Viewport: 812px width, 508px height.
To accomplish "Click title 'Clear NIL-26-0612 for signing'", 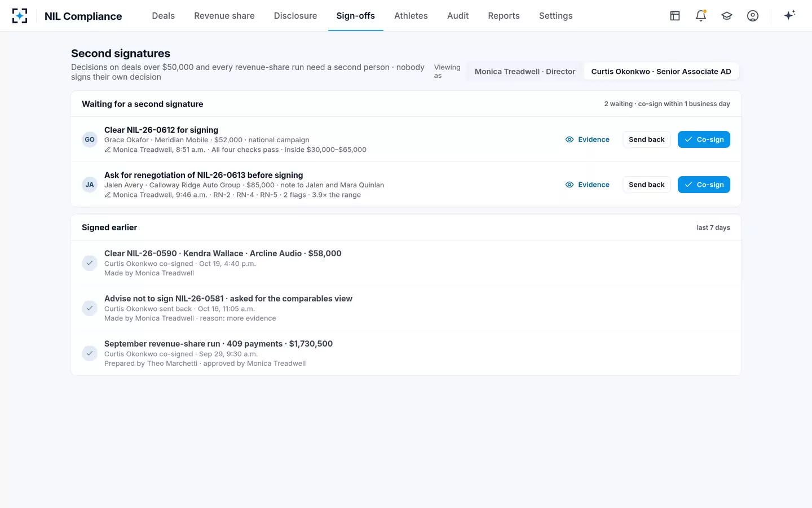I will click(x=161, y=130).
